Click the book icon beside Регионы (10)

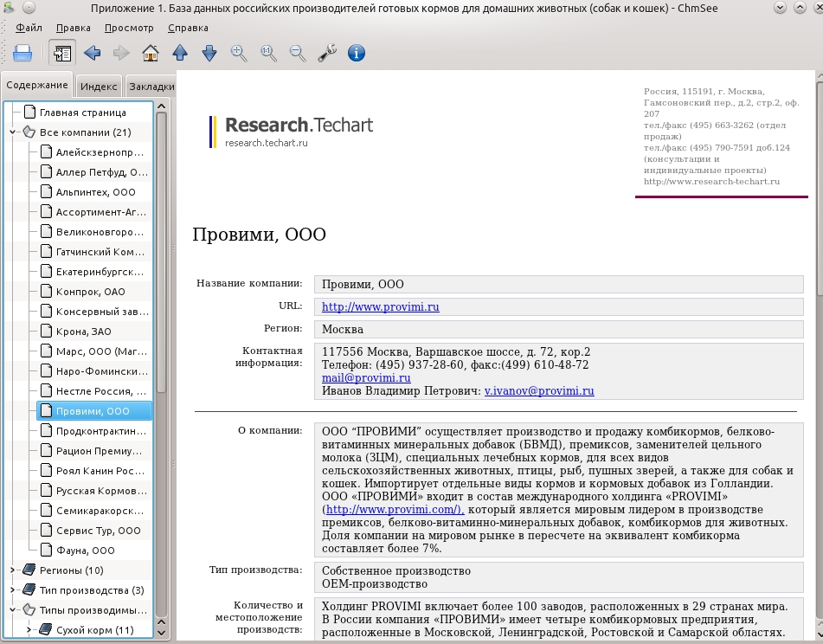[x=29, y=570]
